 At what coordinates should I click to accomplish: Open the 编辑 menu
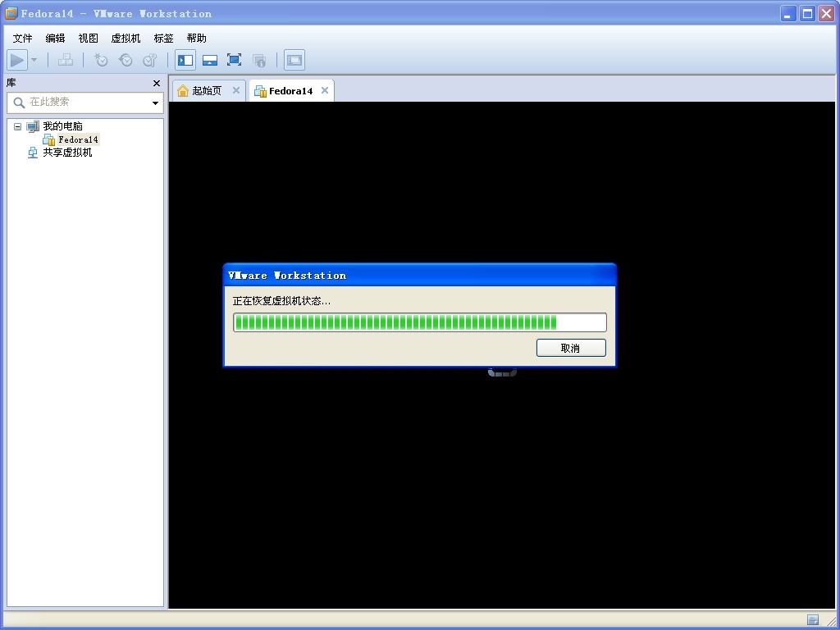pyautogui.click(x=55, y=38)
